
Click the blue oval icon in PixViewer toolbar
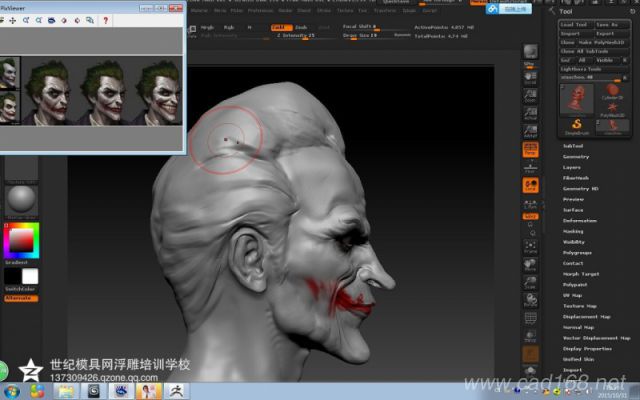click(x=51, y=20)
